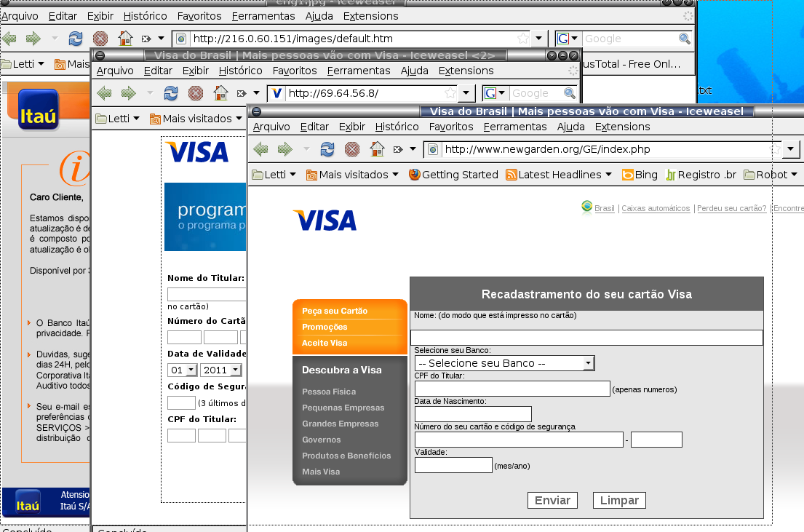This screenshot has height=532, width=804.
Task: Click Forward arrow in 69.64.56.8 window
Action: coord(129,93)
